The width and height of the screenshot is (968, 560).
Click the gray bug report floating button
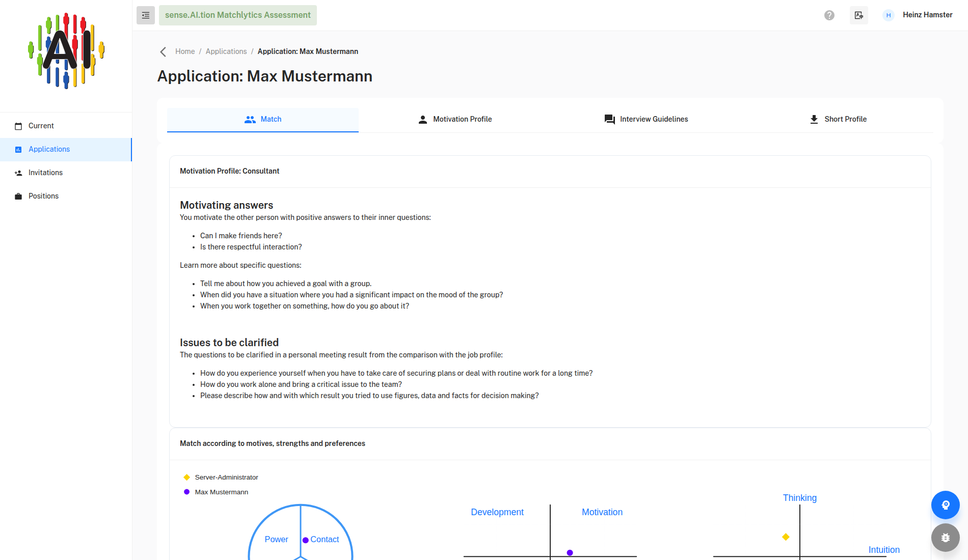[946, 538]
